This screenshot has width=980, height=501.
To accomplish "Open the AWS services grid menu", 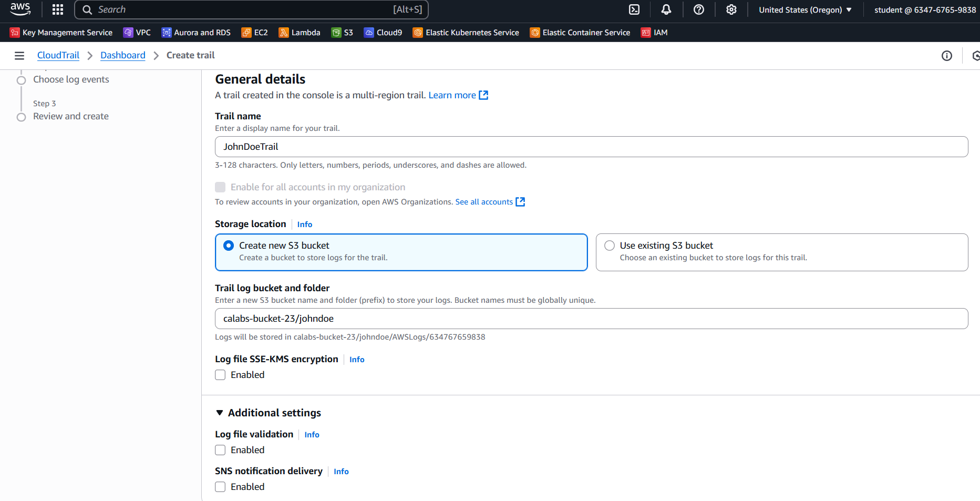I will coord(57,9).
